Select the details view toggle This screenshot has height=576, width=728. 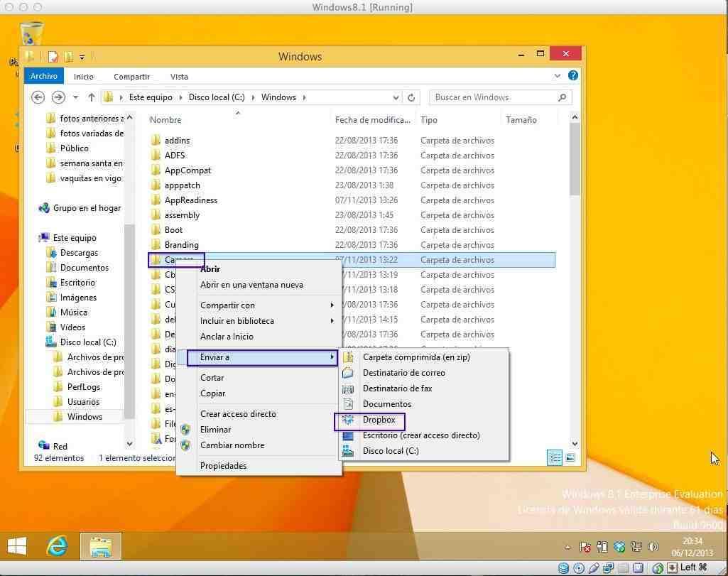555,458
